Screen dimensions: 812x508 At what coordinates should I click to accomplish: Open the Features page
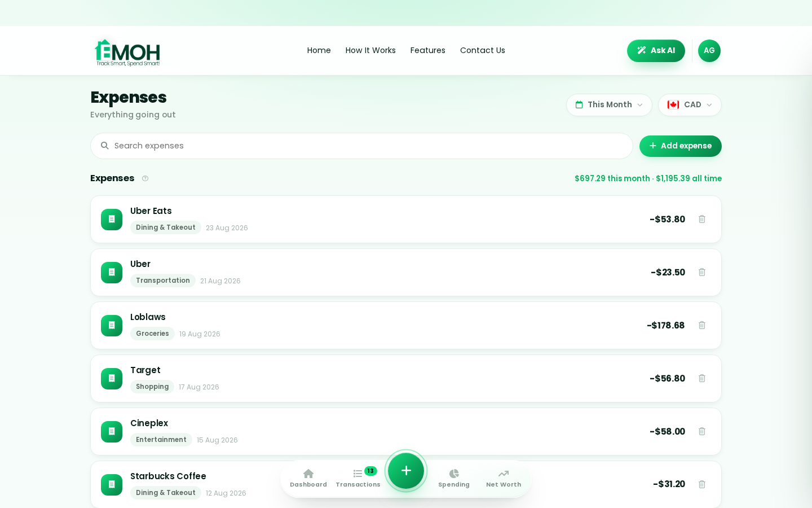coord(428,50)
